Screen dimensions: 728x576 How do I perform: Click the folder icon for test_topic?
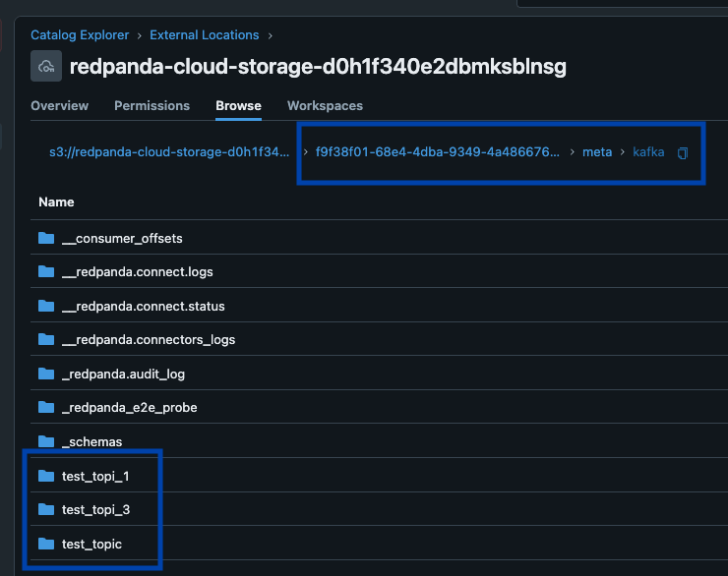click(x=45, y=544)
